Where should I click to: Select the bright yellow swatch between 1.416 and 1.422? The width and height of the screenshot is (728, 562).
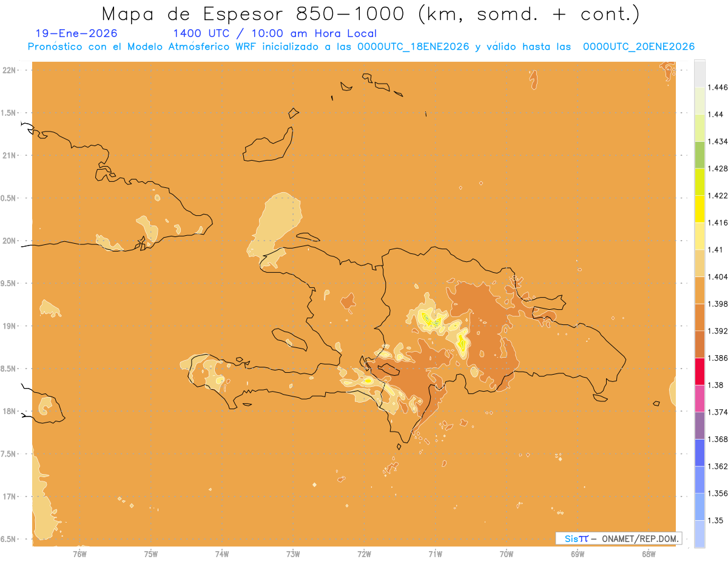coord(699,209)
